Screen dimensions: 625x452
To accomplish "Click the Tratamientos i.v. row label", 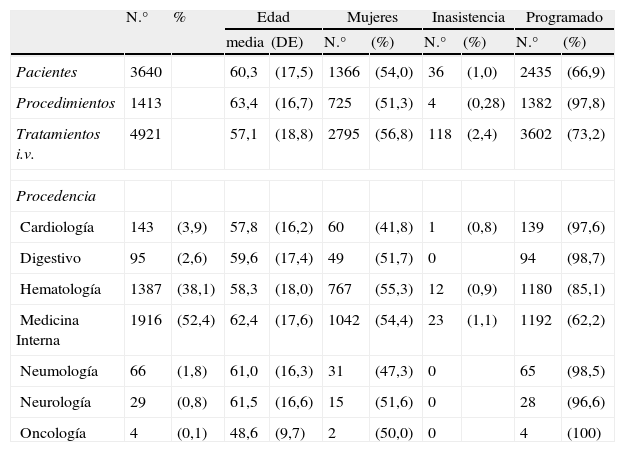I will point(58,143).
